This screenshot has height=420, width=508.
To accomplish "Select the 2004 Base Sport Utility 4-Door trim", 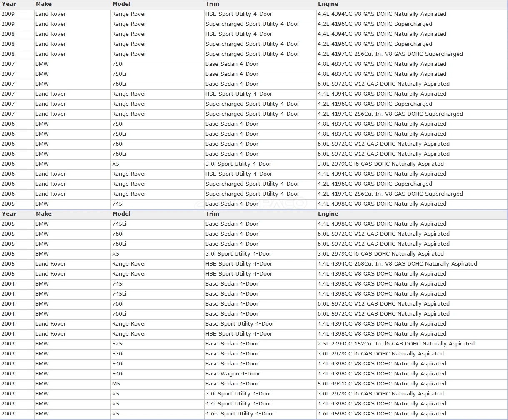I will (260, 324).
